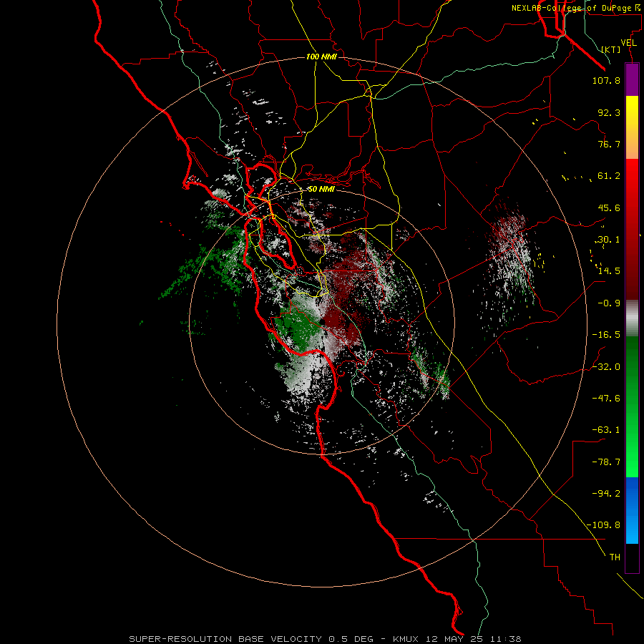This screenshot has height=644, width=644.
Task: Click the -32.0 scale value
Action: 606,367
